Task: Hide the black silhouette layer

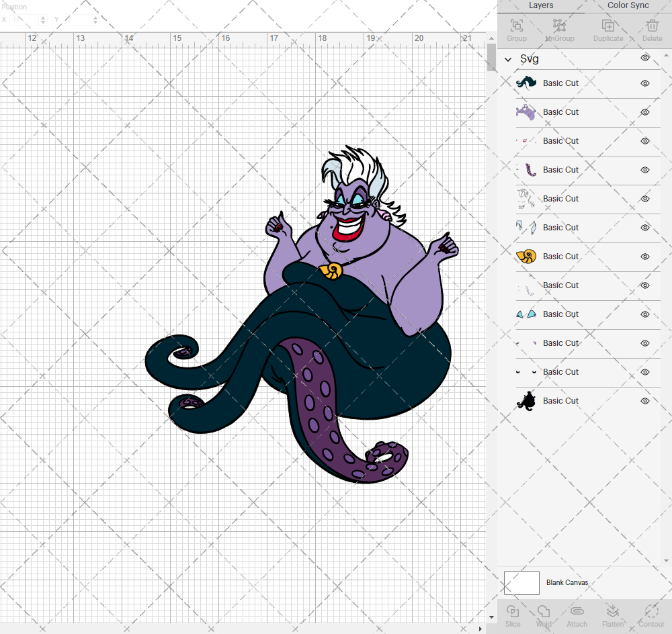Action: click(645, 401)
